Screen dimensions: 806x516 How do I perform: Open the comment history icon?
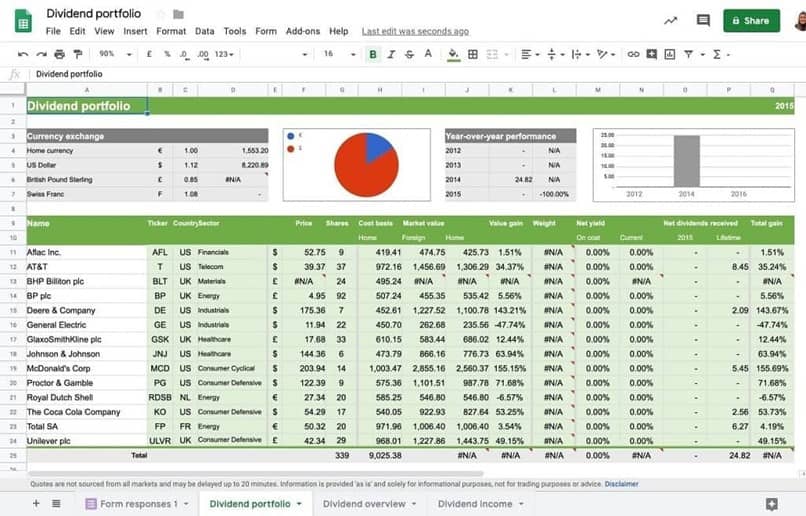point(703,21)
